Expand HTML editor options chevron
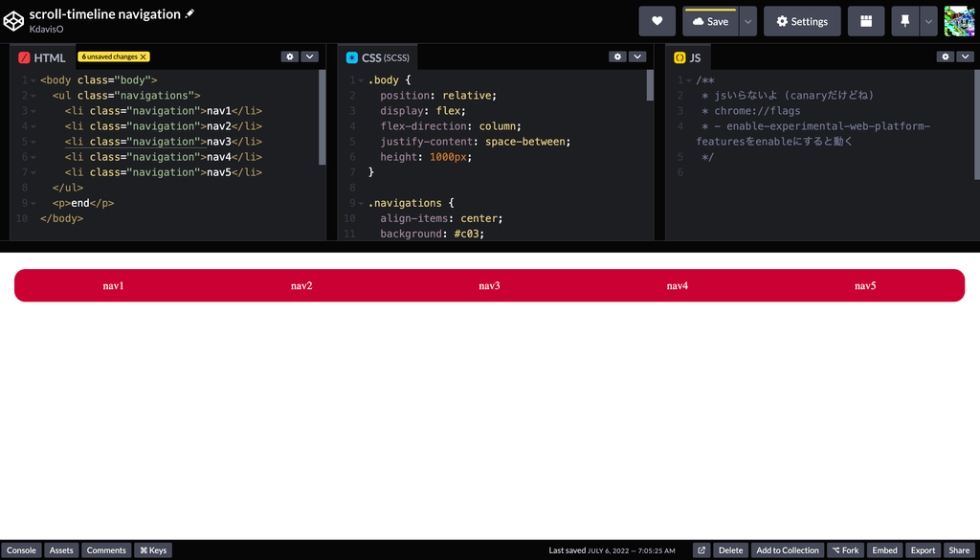This screenshot has height=560, width=980. click(310, 56)
